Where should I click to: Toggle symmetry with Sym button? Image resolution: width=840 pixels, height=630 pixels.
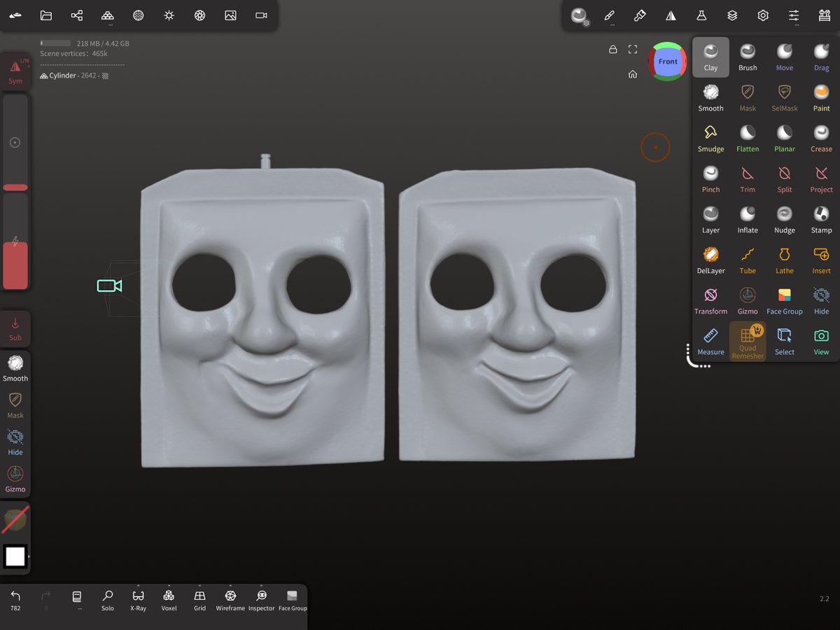[x=15, y=71]
